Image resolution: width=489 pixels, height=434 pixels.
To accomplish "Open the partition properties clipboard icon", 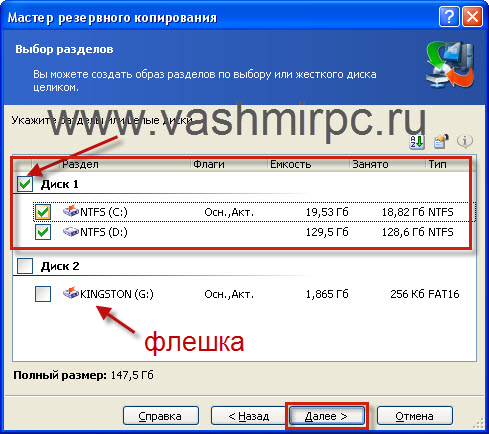I will (441, 142).
